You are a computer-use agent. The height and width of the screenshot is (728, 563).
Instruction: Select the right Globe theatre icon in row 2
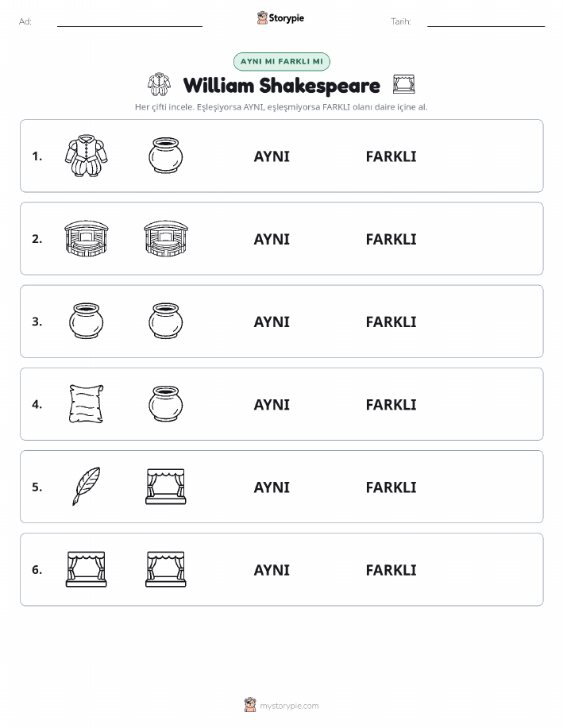pos(166,239)
